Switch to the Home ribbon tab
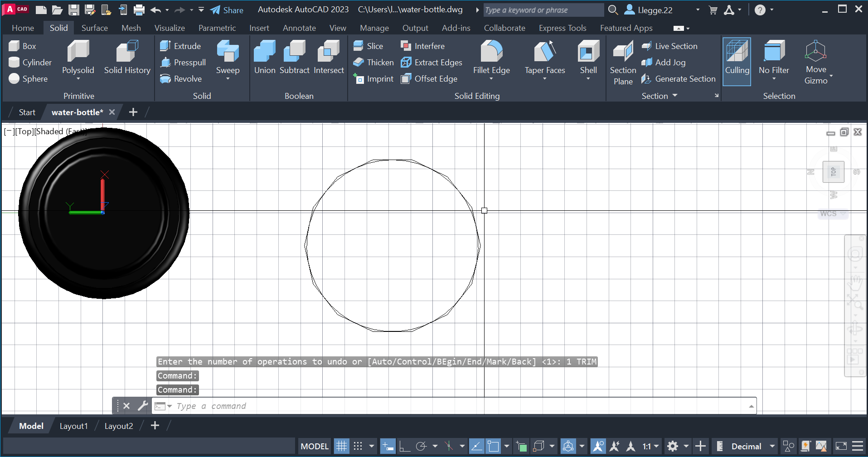Screen dimensions: 868x457 [x=23, y=28]
